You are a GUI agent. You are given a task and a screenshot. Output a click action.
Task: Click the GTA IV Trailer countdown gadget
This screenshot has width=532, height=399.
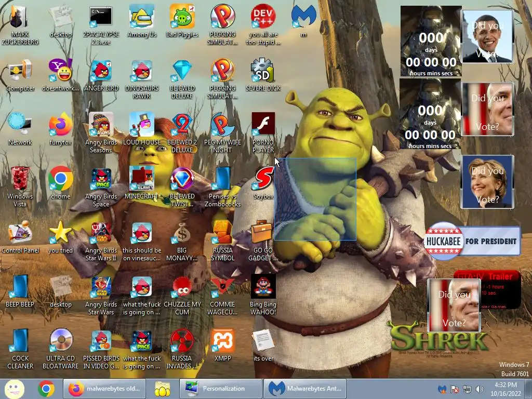(501, 289)
